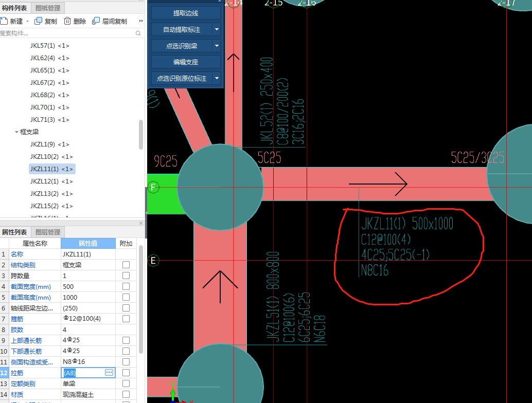Open the 新建 dropdown arrow

click(x=27, y=22)
